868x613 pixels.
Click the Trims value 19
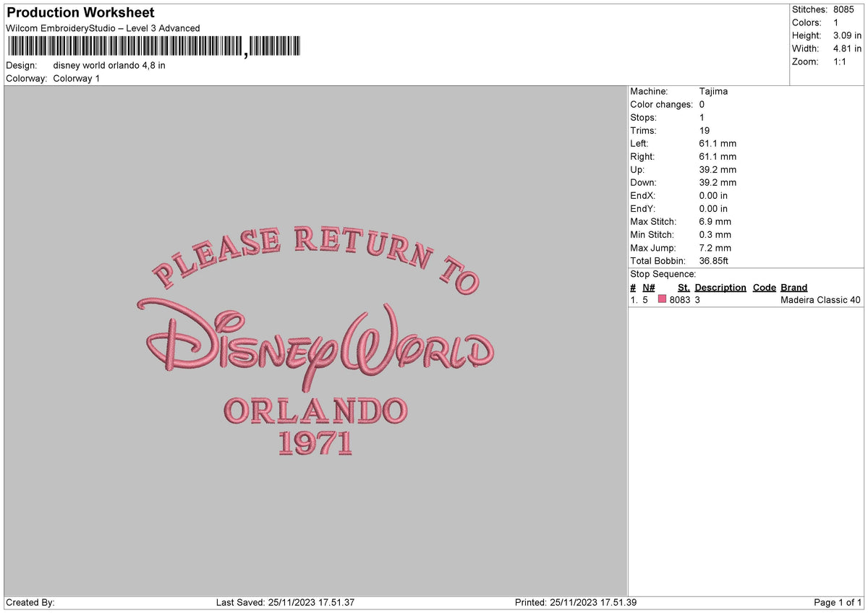point(705,130)
